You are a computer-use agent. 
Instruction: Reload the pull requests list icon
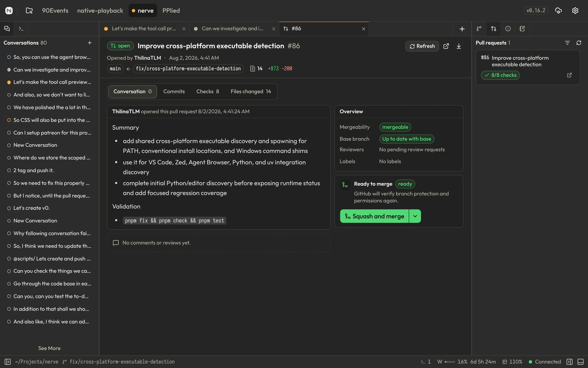click(x=579, y=43)
